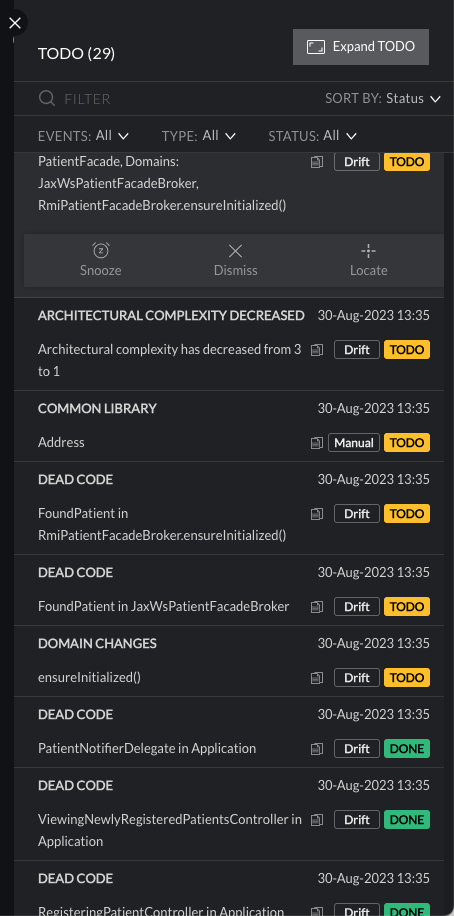Copy icon for FoundPatient in JaxWsPatientFacadeBroker entry
The height and width of the screenshot is (916, 454).
(317, 607)
